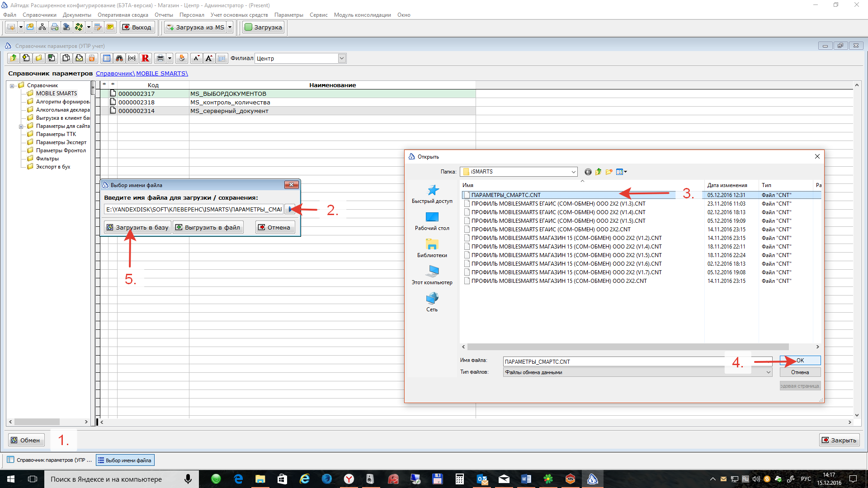Expand the Справочник root tree node
This screenshot has width=868, height=488.
coord(12,86)
